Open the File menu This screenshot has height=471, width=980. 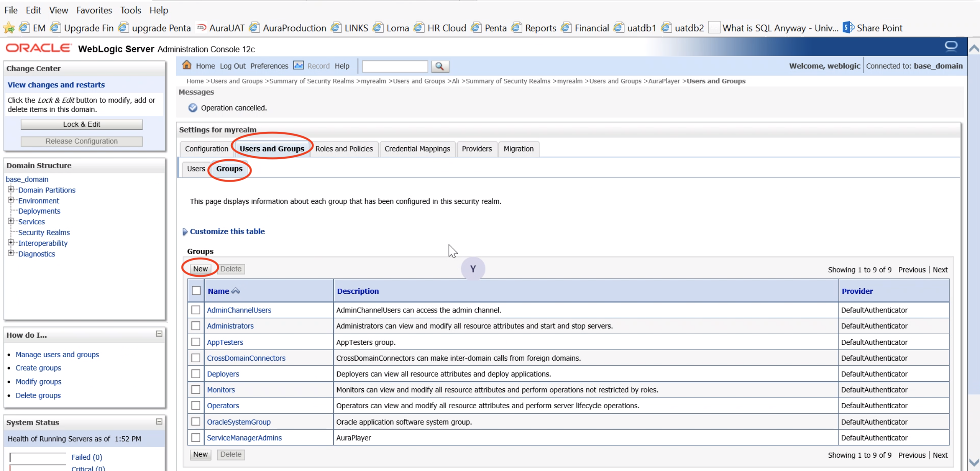coord(11,10)
